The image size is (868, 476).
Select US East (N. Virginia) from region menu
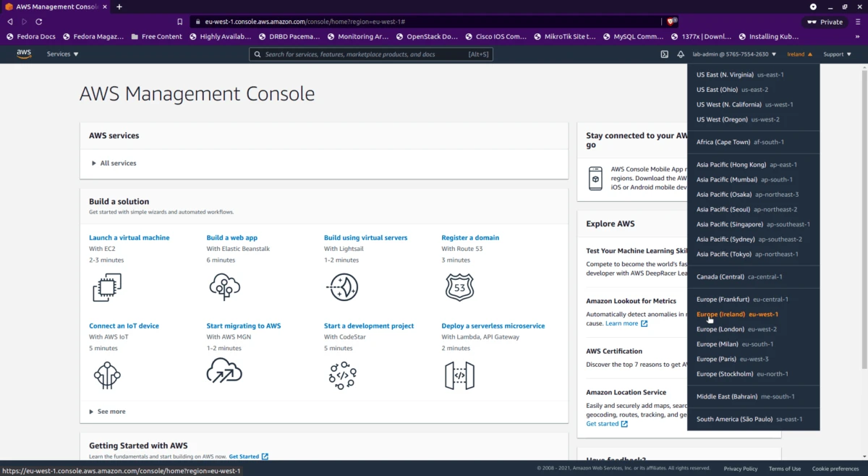[x=739, y=74]
